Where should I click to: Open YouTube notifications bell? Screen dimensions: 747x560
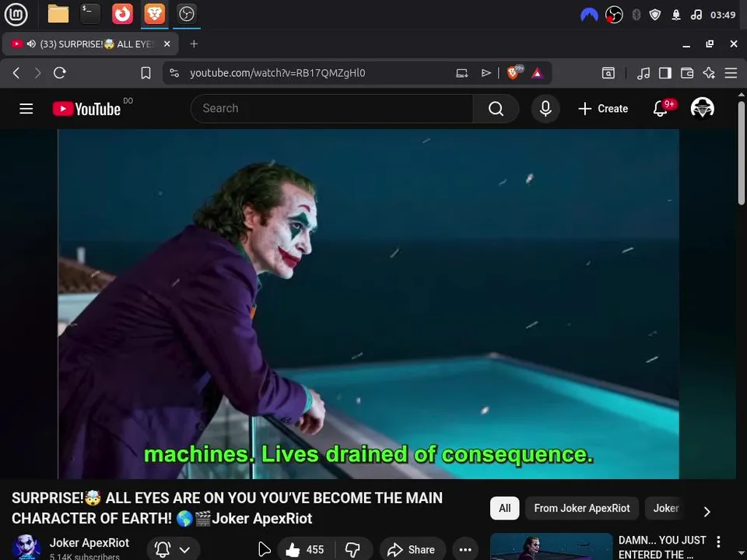coord(661,109)
